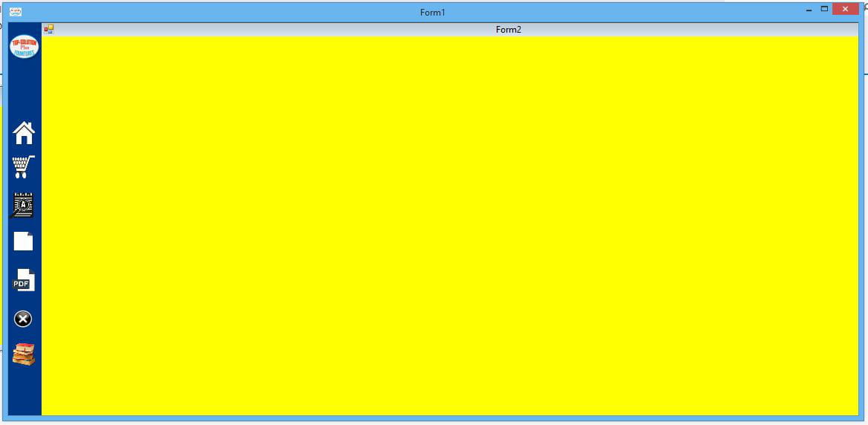Image resolution: width=868 pixels, height=425 pixels.
Task: Maximize the Form1 window
Action: (824, 9)
